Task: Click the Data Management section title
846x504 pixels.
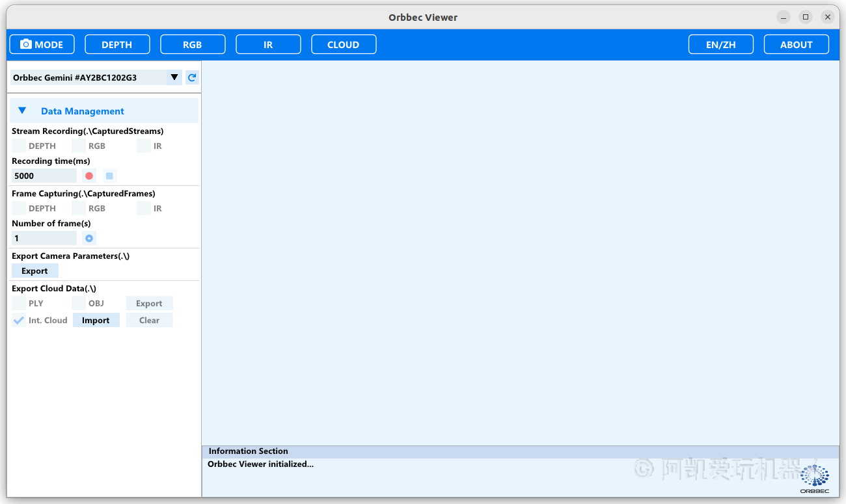Action: (x=83, y=111)
